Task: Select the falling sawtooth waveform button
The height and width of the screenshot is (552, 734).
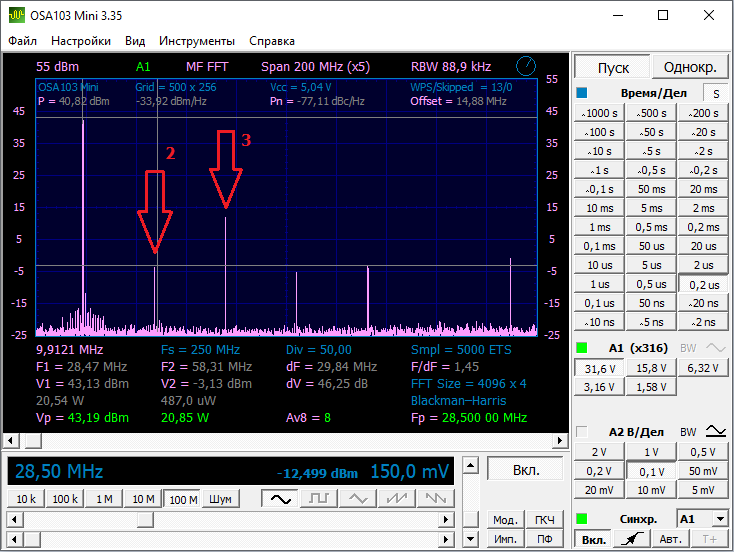Action: (435, 499)
